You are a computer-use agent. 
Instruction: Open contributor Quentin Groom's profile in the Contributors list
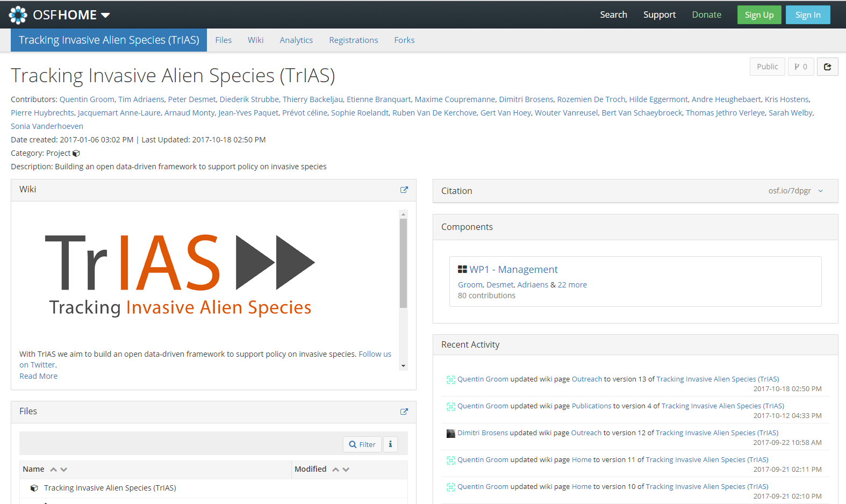[x=87, y=99]
